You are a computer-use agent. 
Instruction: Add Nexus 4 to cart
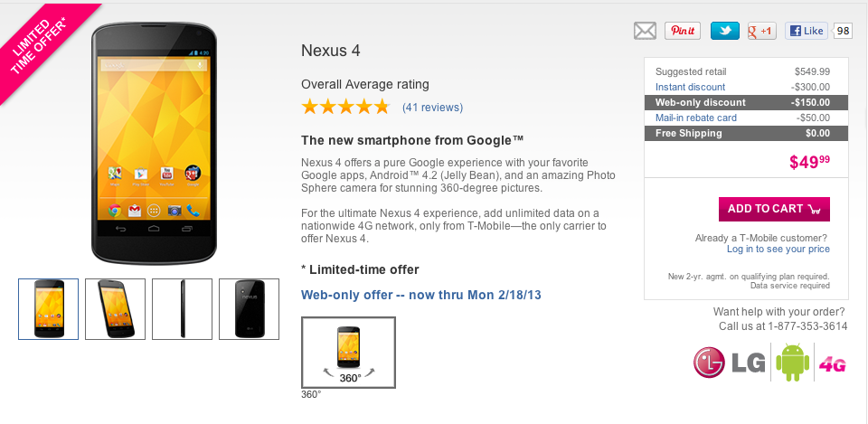(774, 209)
